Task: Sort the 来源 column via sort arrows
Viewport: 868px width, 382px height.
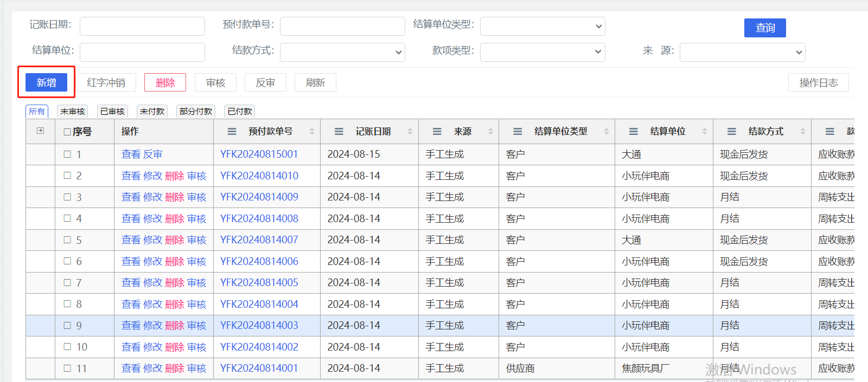Action: coord(490,132)
